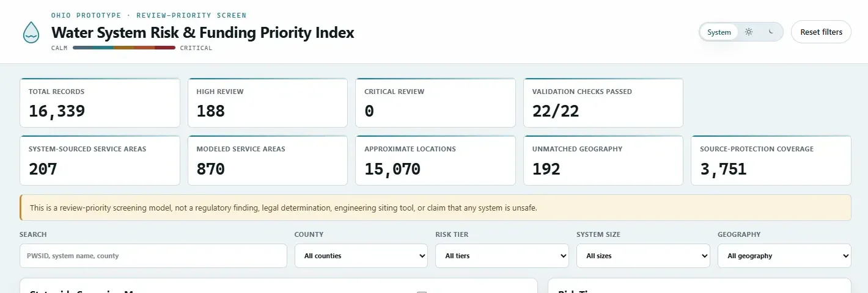
Task: Click the review-priority screening disclaimer banner
Action: (x=435, y=208)
